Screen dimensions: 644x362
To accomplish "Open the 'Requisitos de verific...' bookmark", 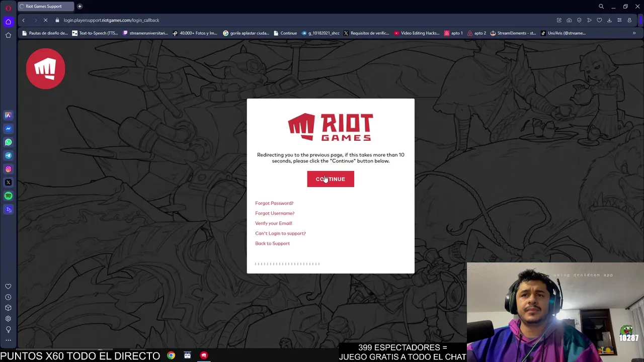I will 366,33.
